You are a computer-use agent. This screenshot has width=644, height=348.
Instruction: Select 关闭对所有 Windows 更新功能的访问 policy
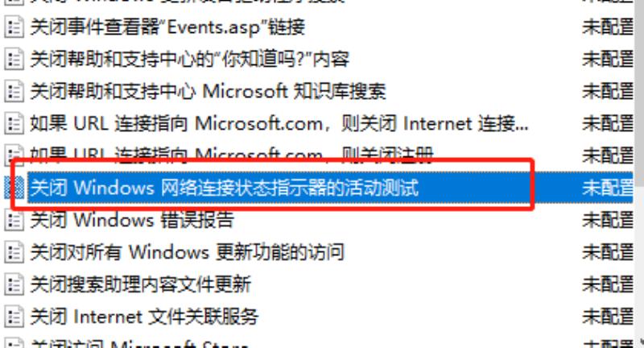pyautogui.click(x=188, y=252)
